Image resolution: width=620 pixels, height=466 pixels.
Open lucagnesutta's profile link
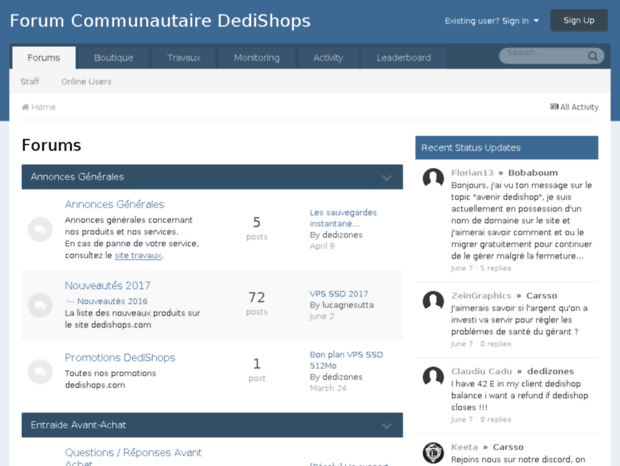(x=348, y=305)
